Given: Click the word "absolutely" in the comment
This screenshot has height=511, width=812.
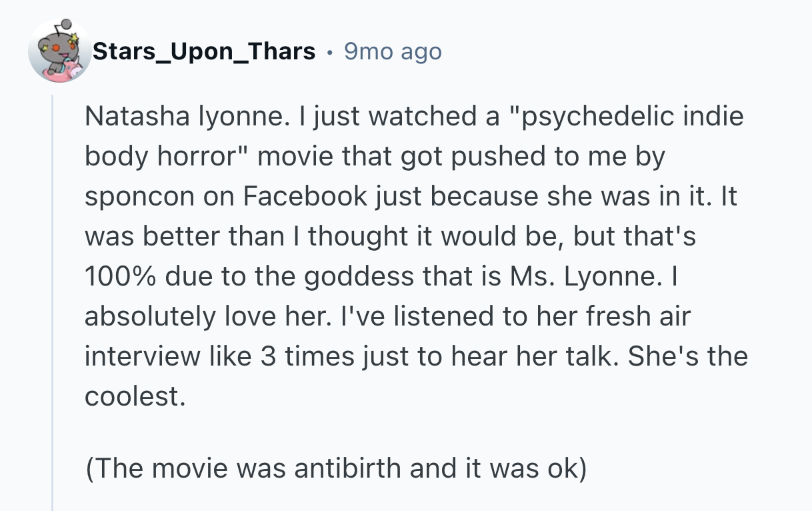Looking at the screenshot, I should pos(142,317).
